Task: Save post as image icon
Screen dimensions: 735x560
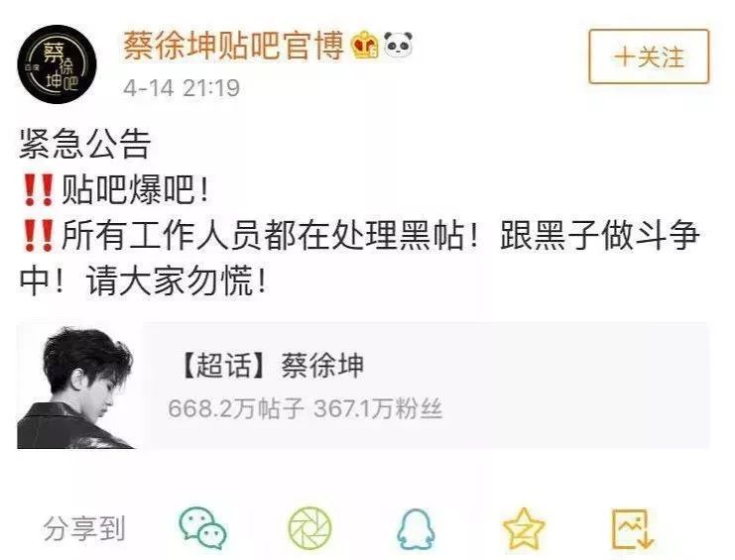Action: pos(633,529)
